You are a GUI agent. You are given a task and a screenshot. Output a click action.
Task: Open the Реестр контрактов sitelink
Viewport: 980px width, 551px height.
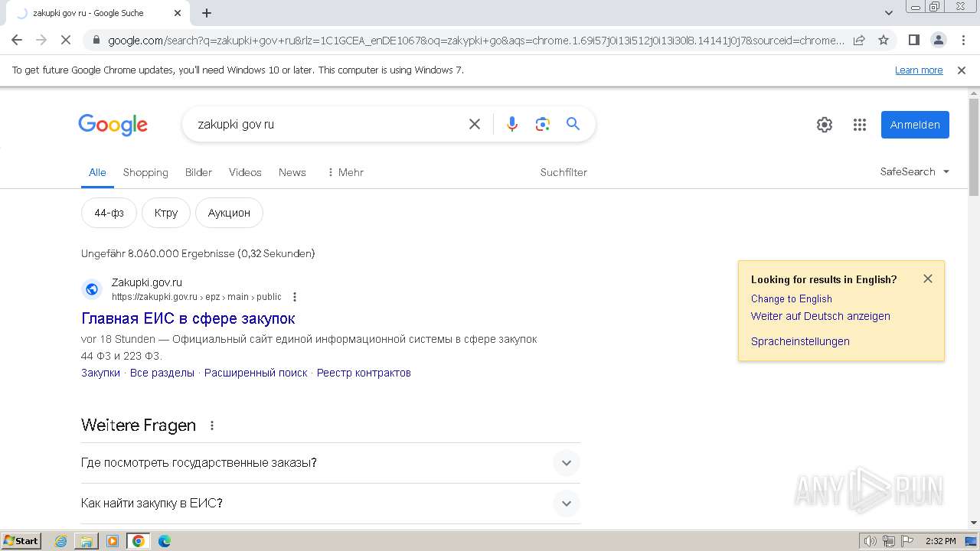(x=364, y=373)
